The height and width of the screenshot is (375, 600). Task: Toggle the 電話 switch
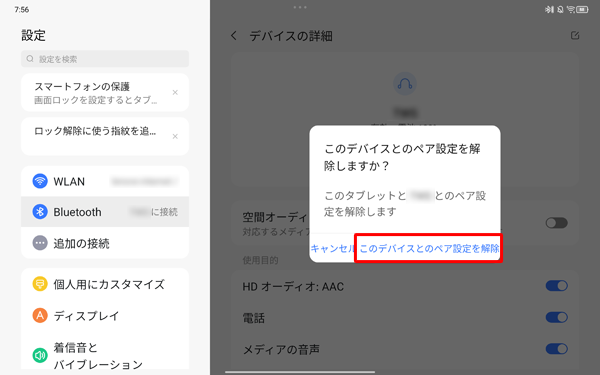(x=556, y=317)
